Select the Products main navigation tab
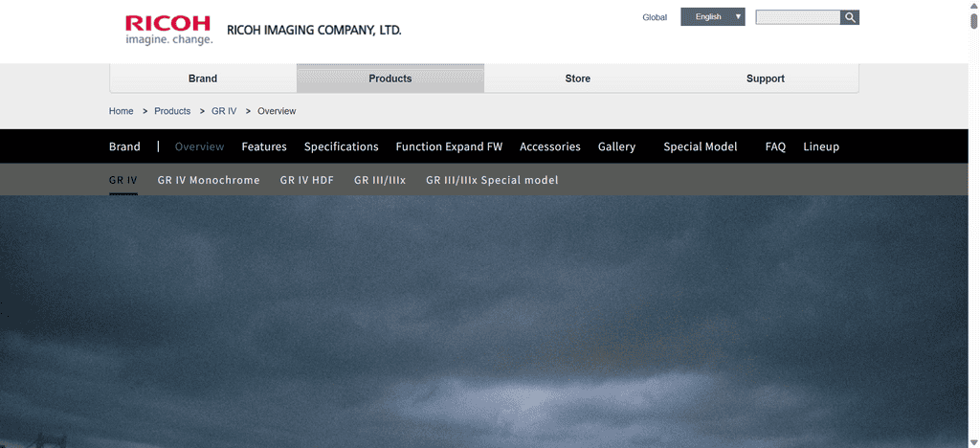This screenshot has height=448, width=980. point(390,78)
